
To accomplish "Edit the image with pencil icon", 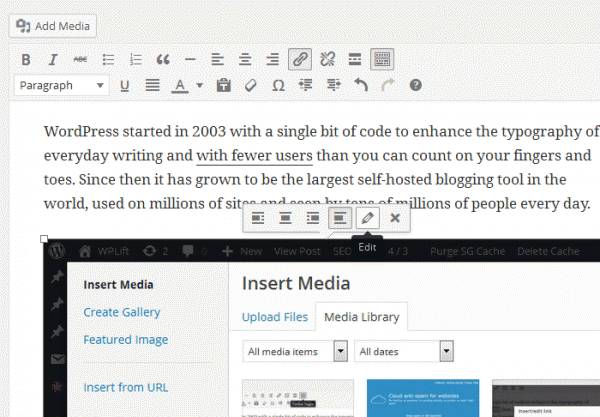I will coord(368,217).
